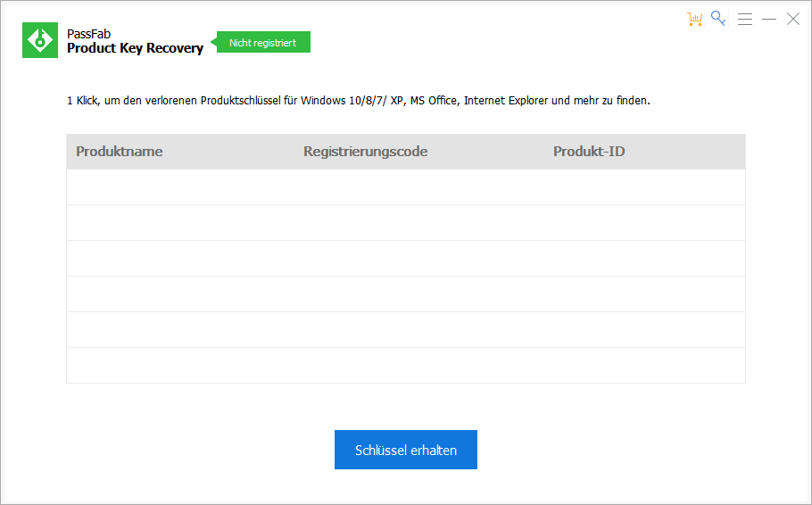Open the hamburger menu
The height and width of the screenshot is (505, 812).
coord(745,19)
